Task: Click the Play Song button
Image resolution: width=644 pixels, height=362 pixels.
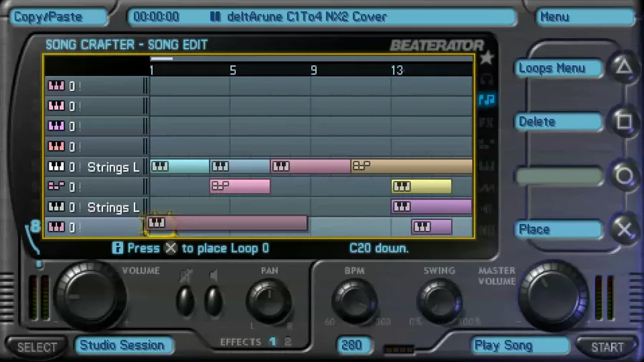Action: tap(520, 346)
